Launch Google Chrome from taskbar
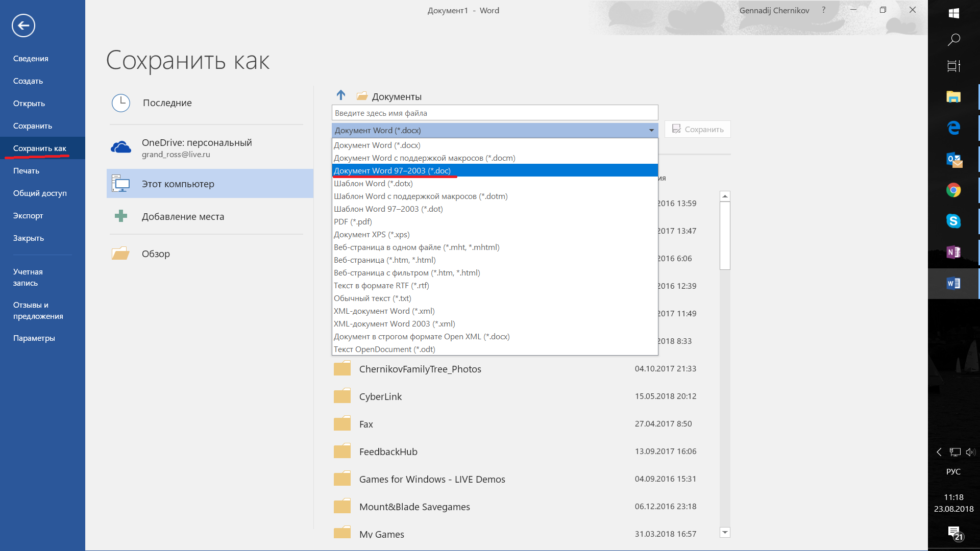This screenshot has height=551, width=980. (953, 190)
